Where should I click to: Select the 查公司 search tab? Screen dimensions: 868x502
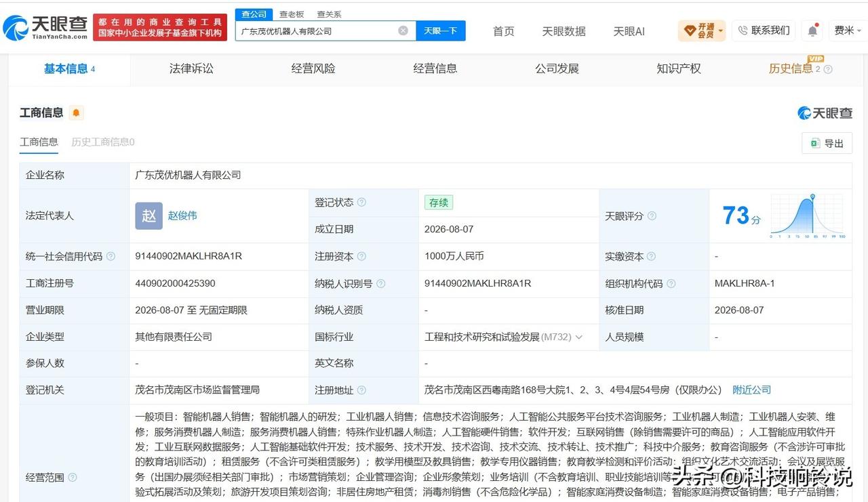(x=254, y=14)
